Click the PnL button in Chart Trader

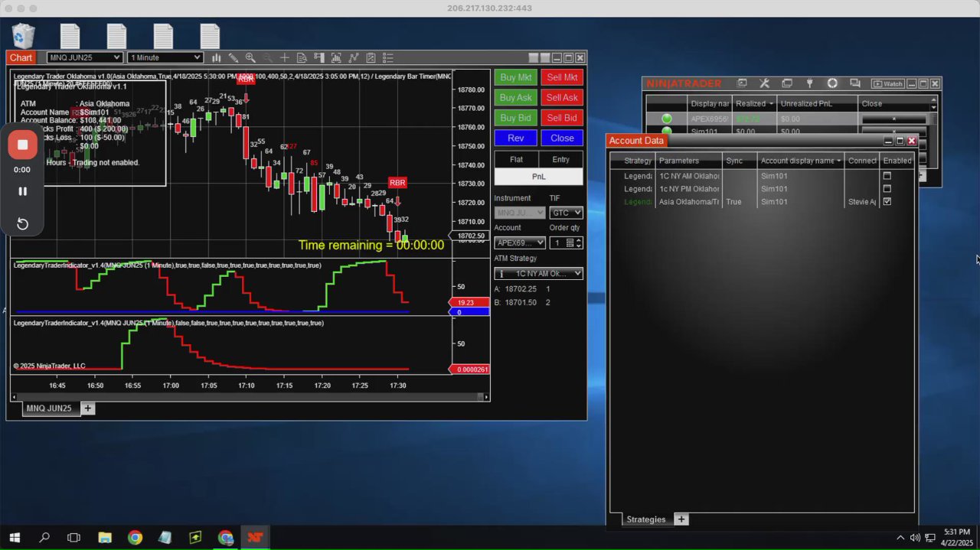(x=539, y=177)
